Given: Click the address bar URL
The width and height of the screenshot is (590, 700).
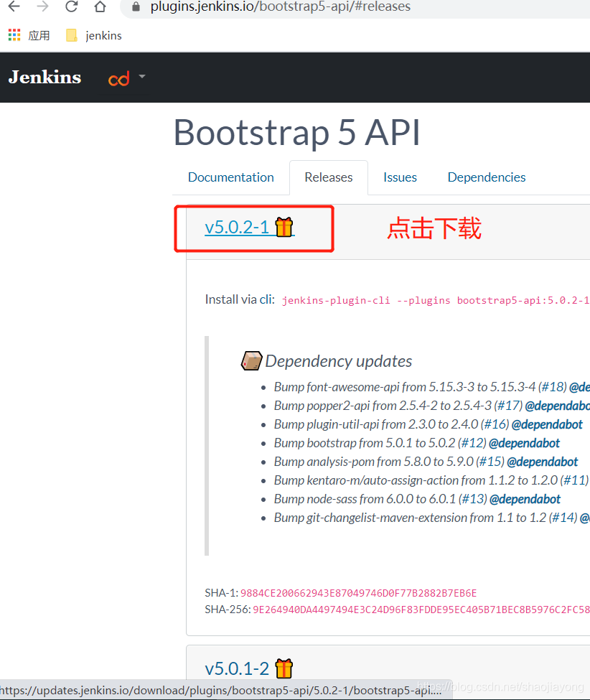Looking at the screenshot, I should point(280,6).
